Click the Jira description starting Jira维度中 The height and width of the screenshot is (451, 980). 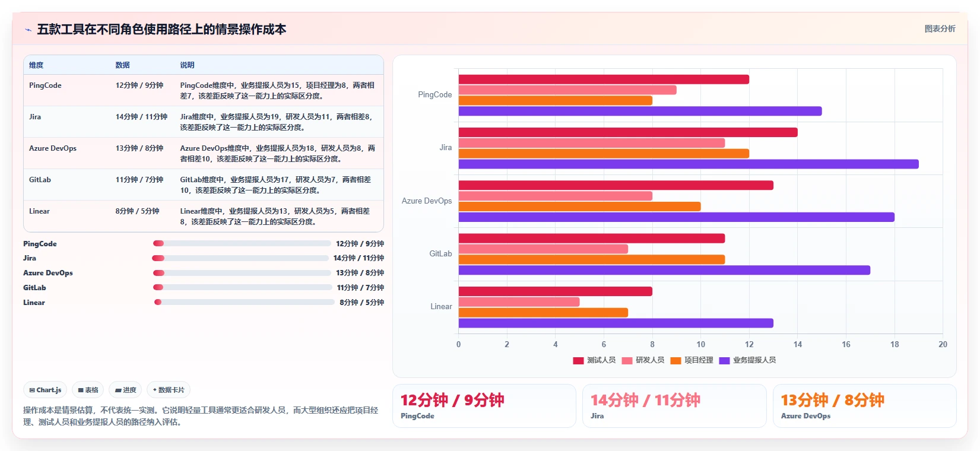(x=278, y=122)
